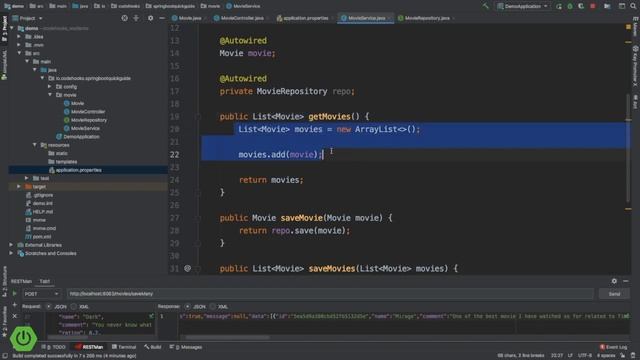This screenshot has width=640, height=360.
Task: Click the Build project hammer icon
Action: pos(485,6)
